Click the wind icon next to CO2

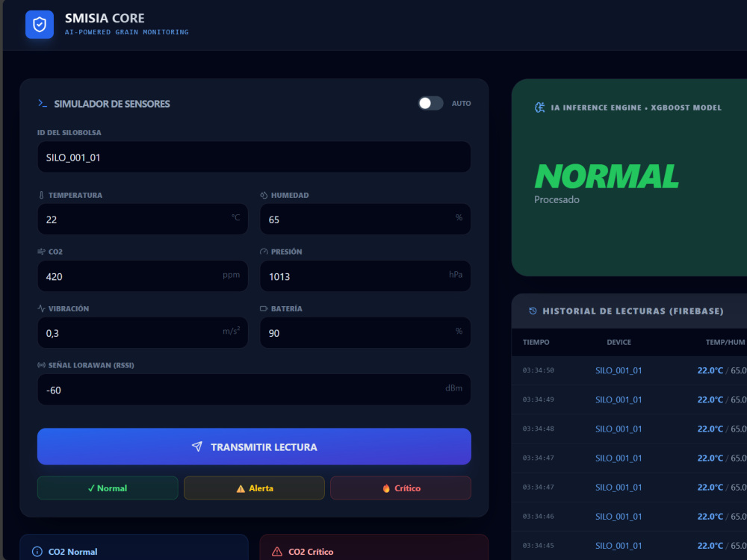[x=41, y=252]
